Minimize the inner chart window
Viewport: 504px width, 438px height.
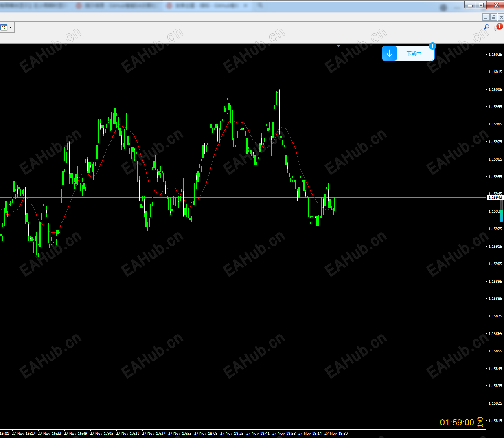point(486,17)
